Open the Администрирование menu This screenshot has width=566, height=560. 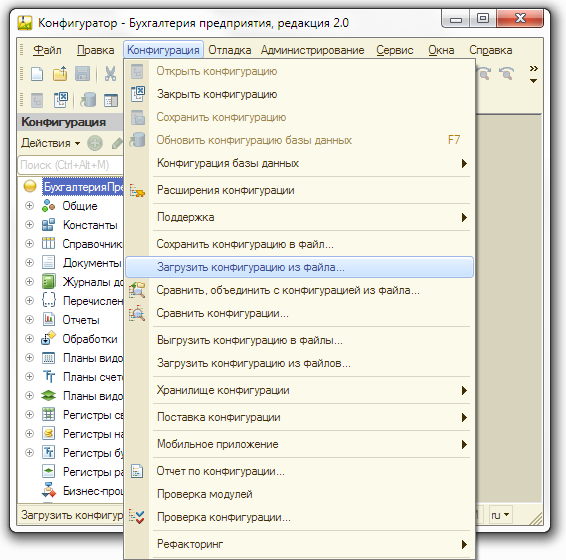pos(313,50)
